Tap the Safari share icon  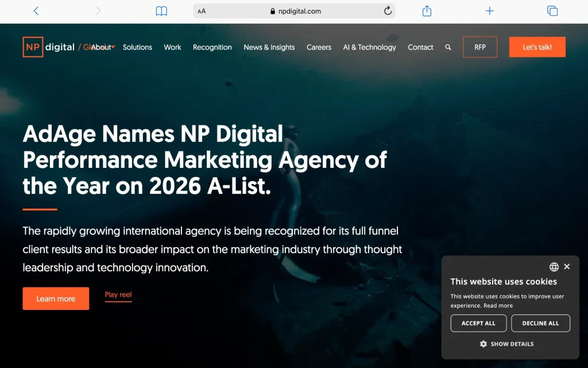coord(427,11)
